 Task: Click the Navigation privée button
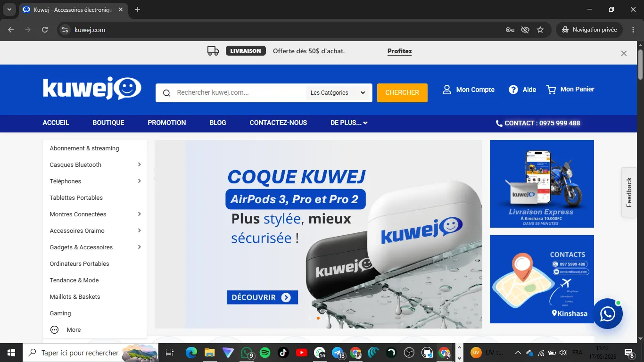point(589,30)
